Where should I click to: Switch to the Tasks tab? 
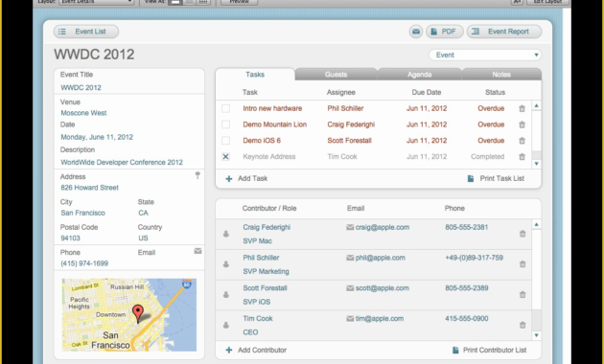pos(255,75)
